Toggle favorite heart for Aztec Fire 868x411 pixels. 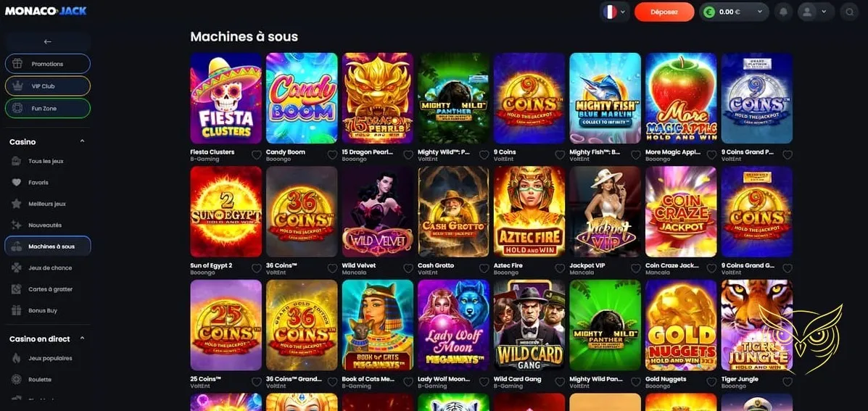pos(560,268)
